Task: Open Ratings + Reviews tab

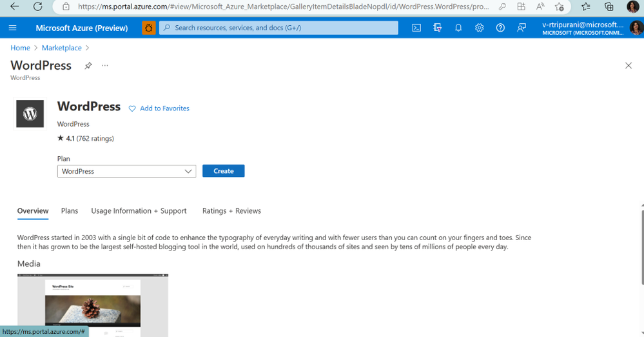Action: coord(231,210)
